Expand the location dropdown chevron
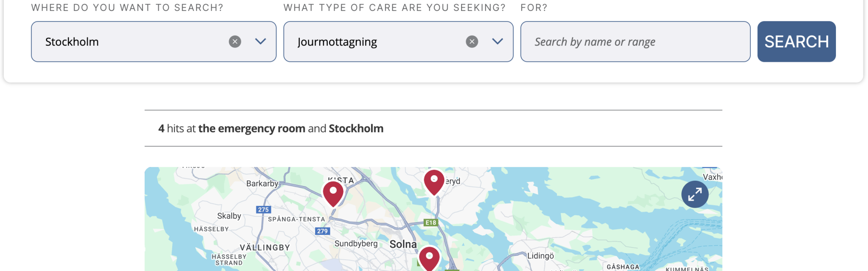The image size is (868, 271). [x=260, y=42]
